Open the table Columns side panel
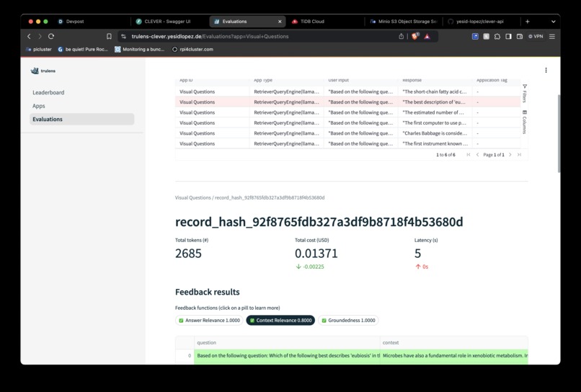This screenshot has width=581, height=392. 525,122
